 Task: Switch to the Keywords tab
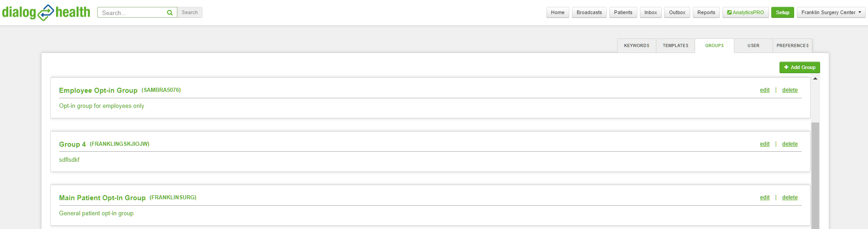pos(636,46)
